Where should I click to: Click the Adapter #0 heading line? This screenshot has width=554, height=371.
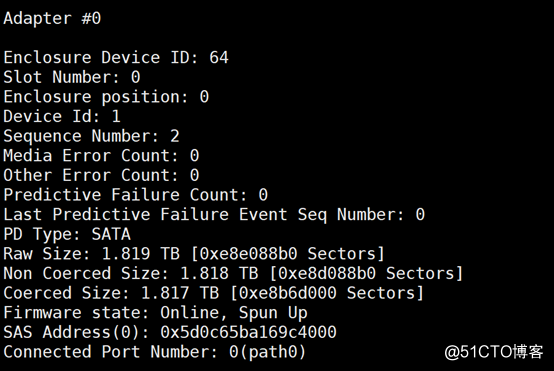coord(52,19)
